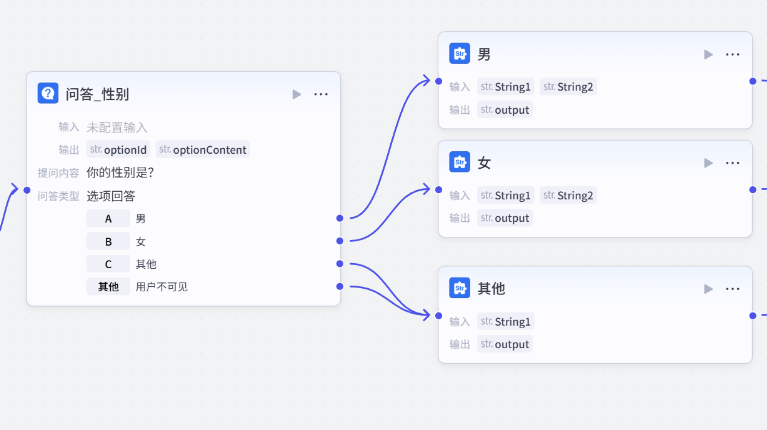This screenshot has width=767, height=430.
Task: Click the question text 你的性别是?
Action: click(x=120, y=173)
